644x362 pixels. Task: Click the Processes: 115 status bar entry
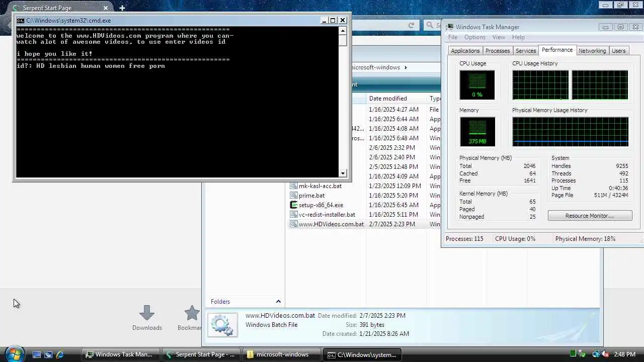click(x=464, y=239)
